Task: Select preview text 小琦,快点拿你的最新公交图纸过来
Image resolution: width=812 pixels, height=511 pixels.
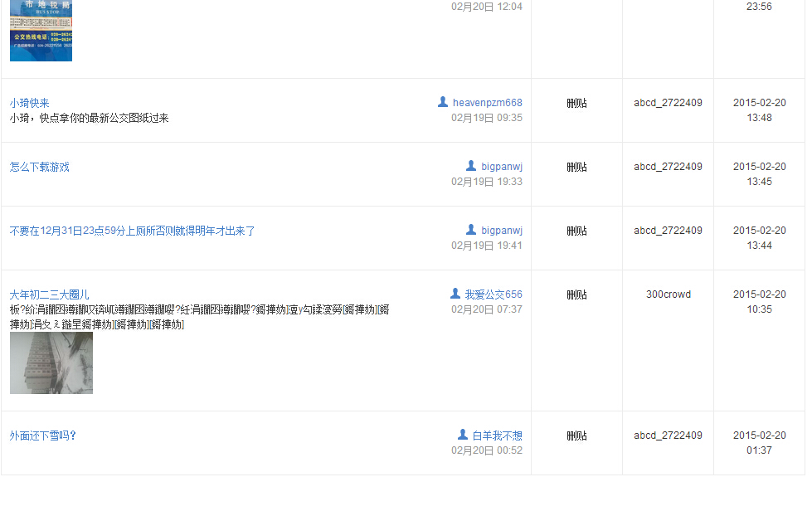Action: click(89, 118)
